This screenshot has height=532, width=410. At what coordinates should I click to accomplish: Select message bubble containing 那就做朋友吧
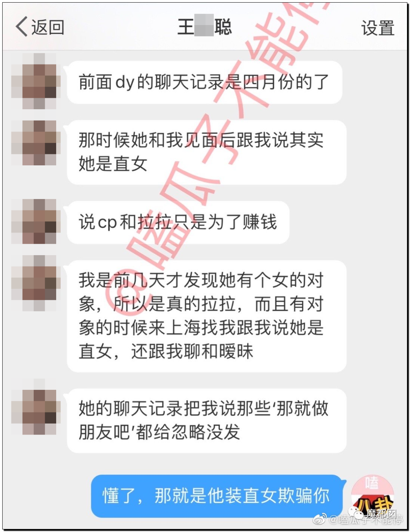pyautogui.click(x=207, y=421)
